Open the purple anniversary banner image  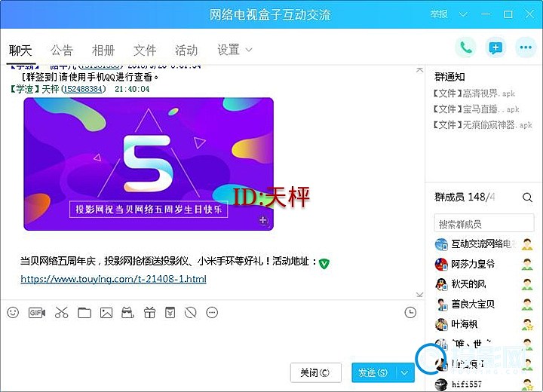(x=149, y=164)
